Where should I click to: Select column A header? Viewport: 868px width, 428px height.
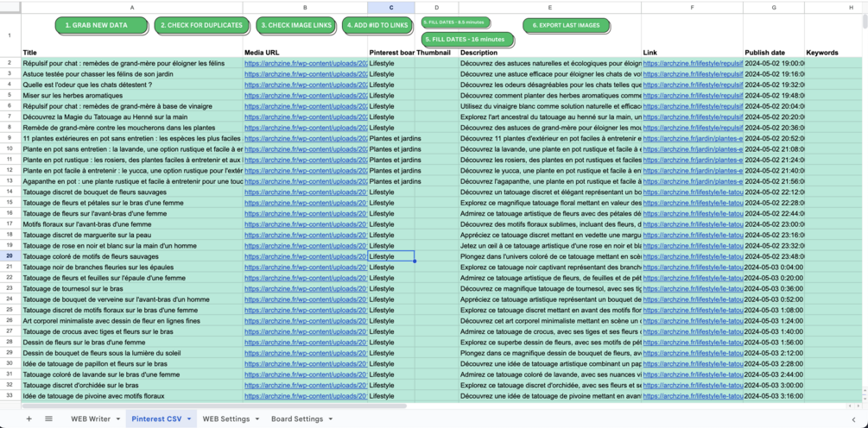click(132, 7)
